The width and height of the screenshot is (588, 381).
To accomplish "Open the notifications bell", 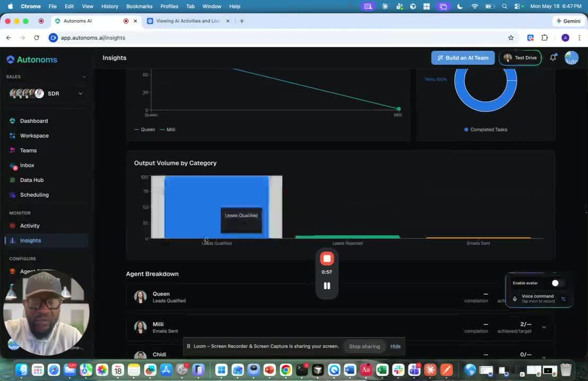I will point(553,58).
